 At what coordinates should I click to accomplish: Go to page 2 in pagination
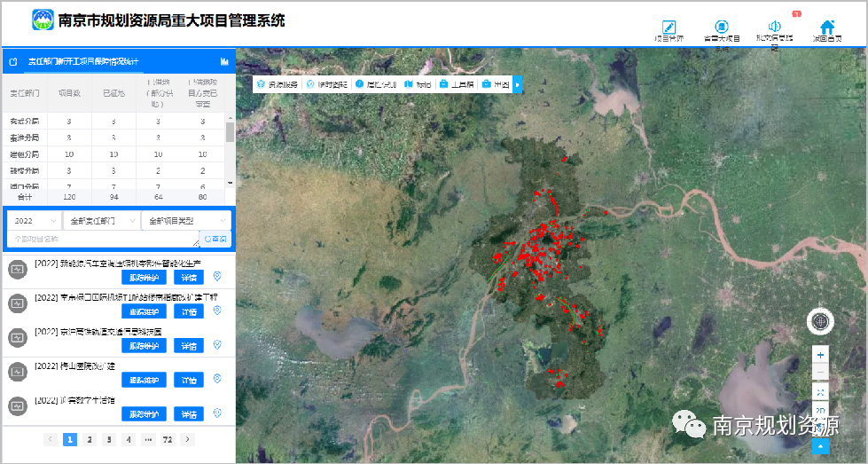90,440
